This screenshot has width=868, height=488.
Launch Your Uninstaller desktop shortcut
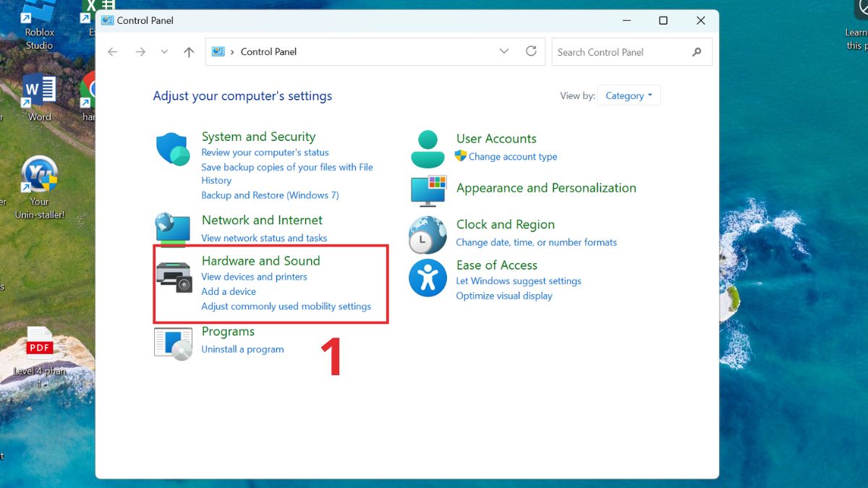pos(39,188)
